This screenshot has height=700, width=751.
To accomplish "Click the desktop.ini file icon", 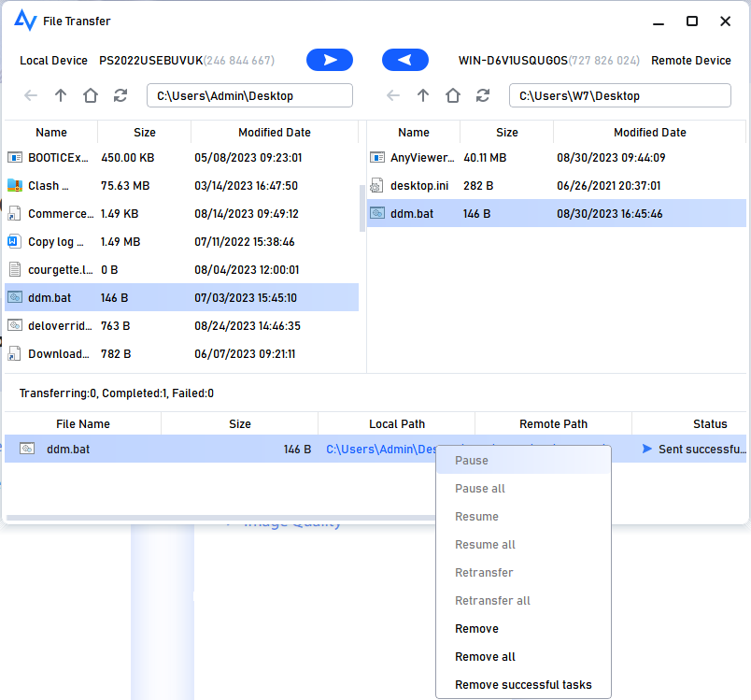I will (x=377, y=185).
